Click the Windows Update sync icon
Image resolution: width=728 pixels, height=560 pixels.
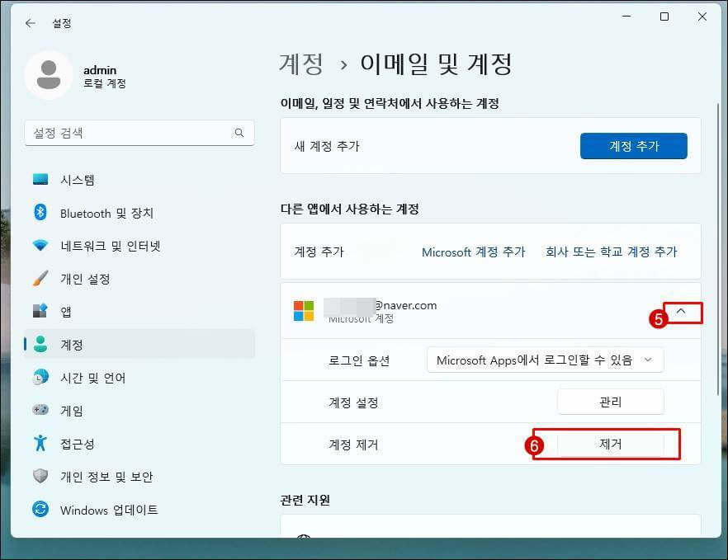[40, 509]
